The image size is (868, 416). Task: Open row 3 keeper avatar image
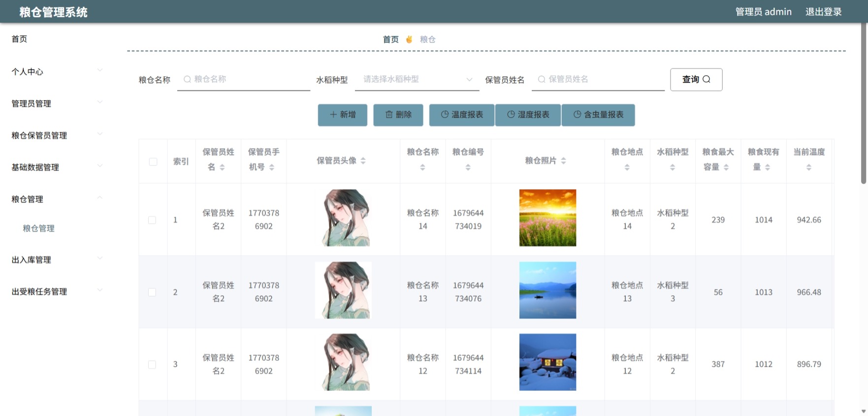(343, 362)
